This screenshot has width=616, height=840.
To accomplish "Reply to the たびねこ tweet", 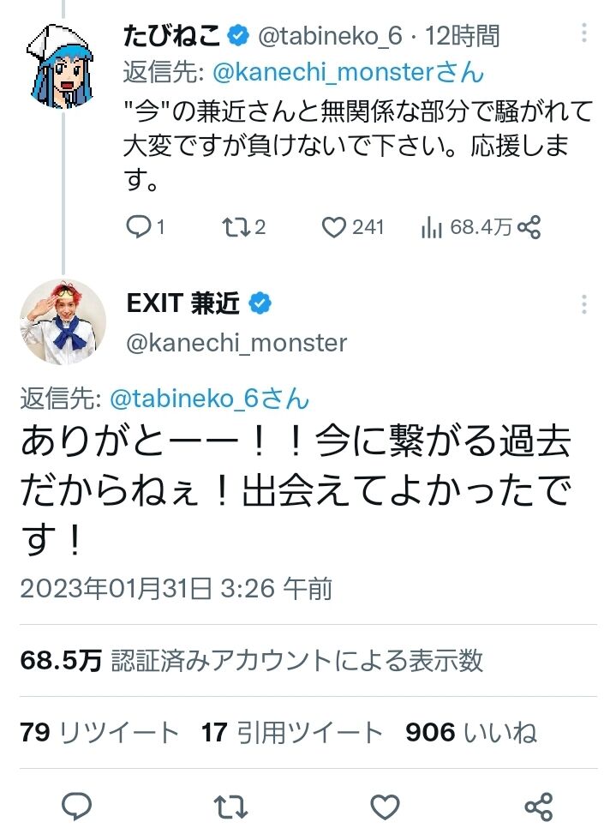I will click(138, 226).
